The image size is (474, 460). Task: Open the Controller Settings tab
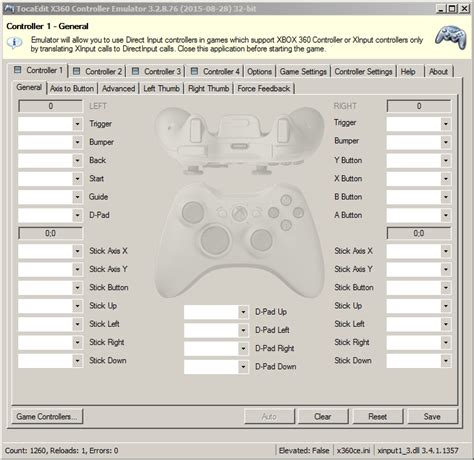coord(363,71)
